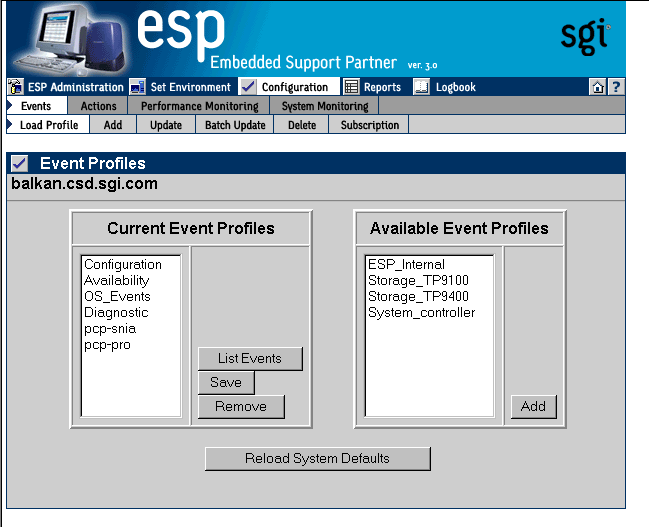Select the Events tab
This screenshot has width=649, height=527.
36,106
